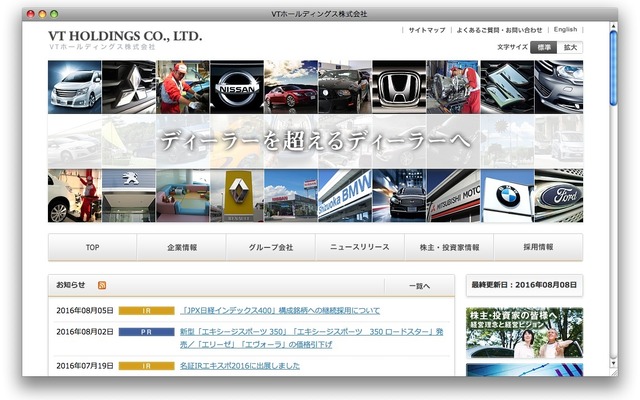Click the date 2016年07月19日

click(85, 366)
